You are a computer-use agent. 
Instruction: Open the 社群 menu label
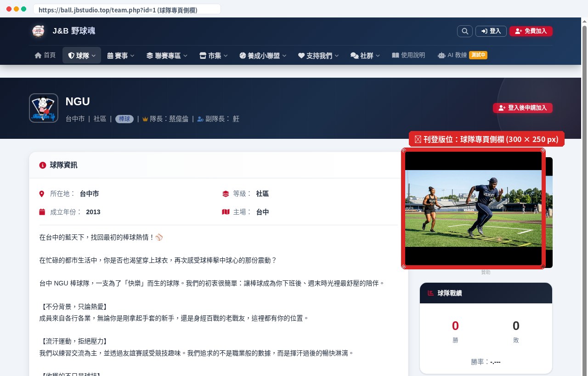point(367,56)
